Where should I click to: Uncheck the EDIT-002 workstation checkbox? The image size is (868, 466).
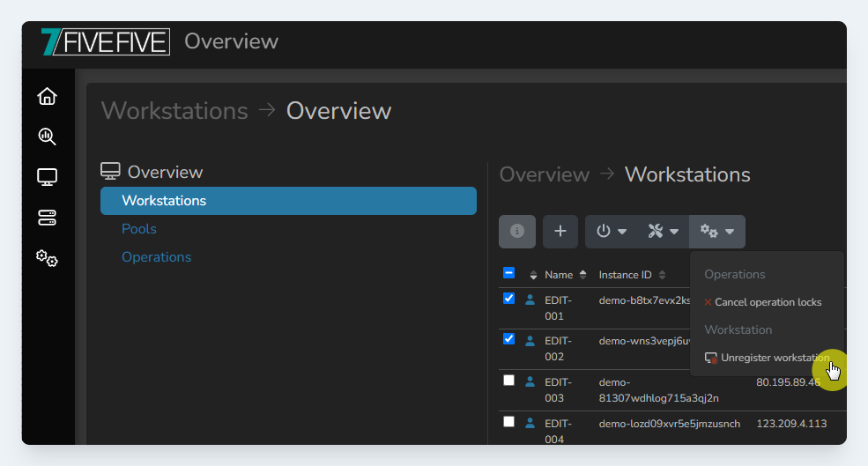pyautogui.click(x=508, y=338)
